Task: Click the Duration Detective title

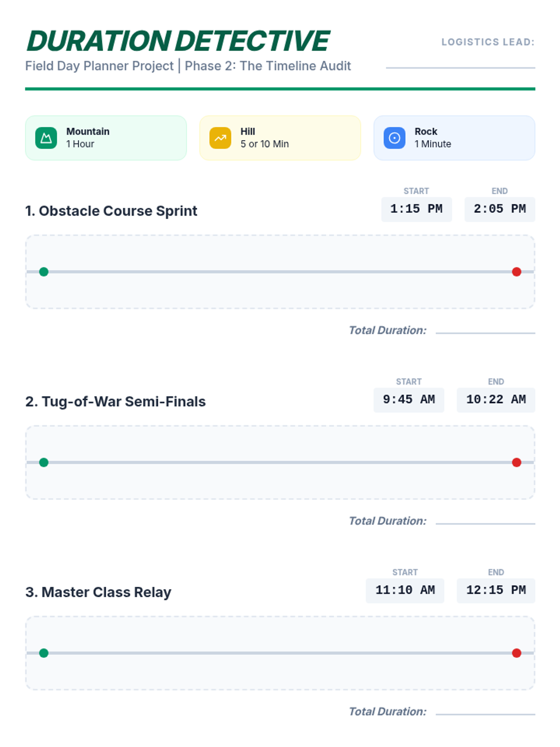Action: coord(178,41)
